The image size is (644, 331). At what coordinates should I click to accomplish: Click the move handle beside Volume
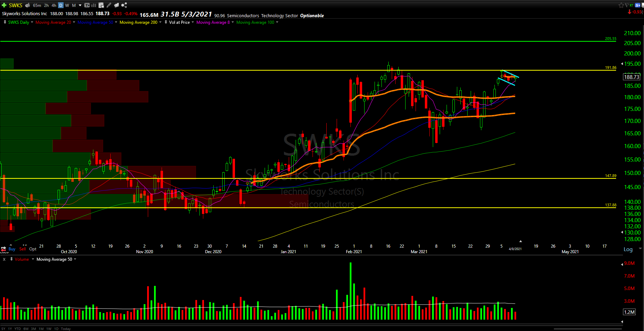pyautogui.click(x=11, y=259)
